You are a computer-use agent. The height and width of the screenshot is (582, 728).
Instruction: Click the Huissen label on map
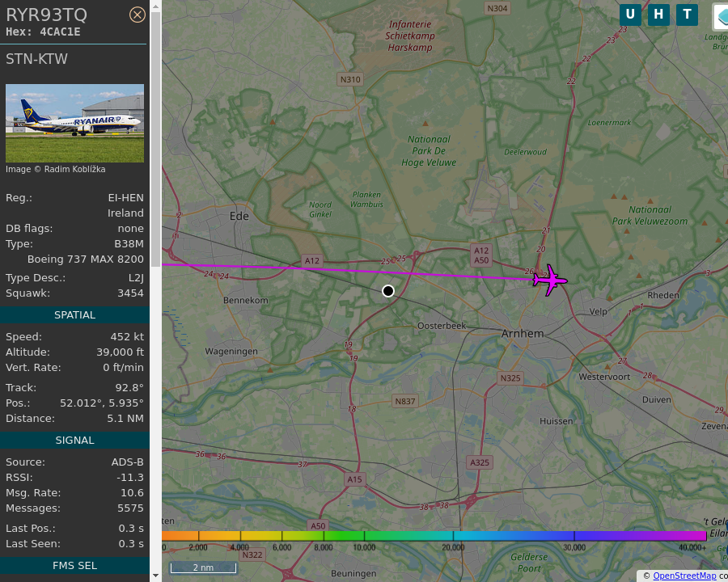(557, 421)
